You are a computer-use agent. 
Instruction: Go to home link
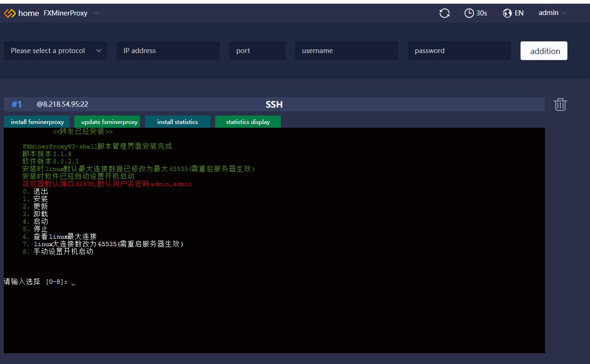point(28,13)
